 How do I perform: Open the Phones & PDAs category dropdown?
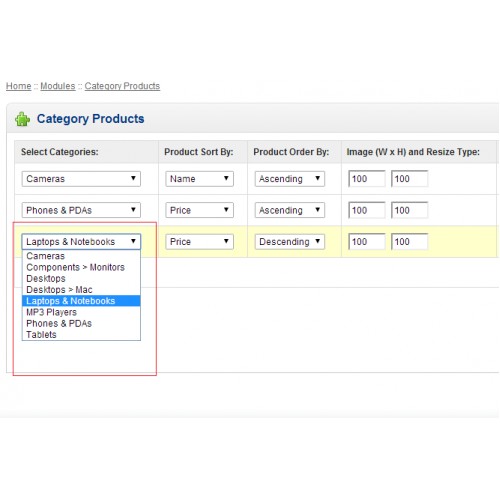(x=81, y=210)
